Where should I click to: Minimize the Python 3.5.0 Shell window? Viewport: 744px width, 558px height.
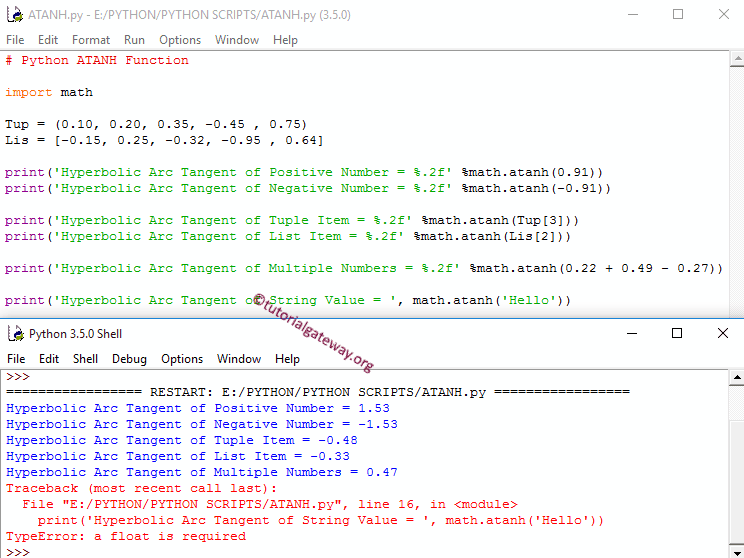(632, 333)
